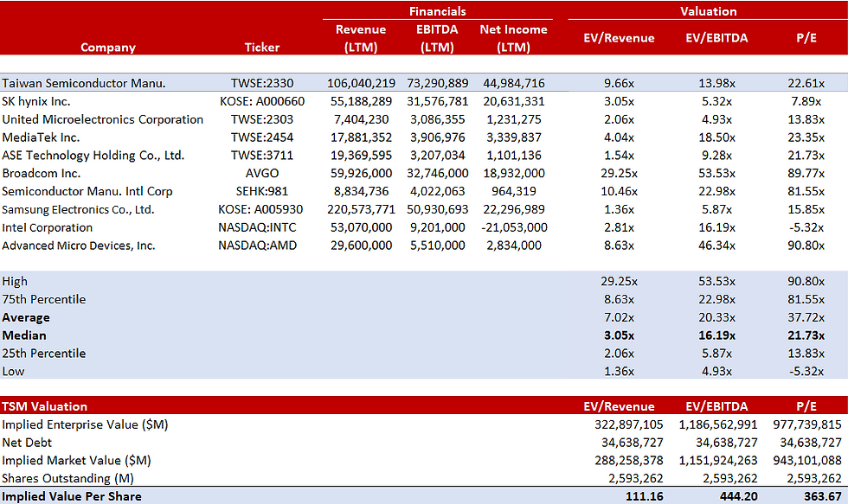Click implied value per share 444.20
This screenshot has width=848, height=504.
click(x=739, y=496)
